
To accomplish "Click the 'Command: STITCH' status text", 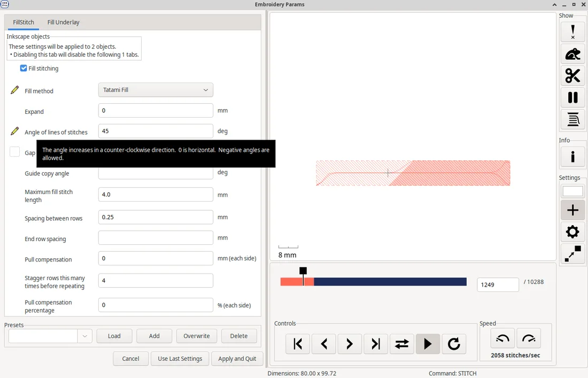I will tap(453, 374).
